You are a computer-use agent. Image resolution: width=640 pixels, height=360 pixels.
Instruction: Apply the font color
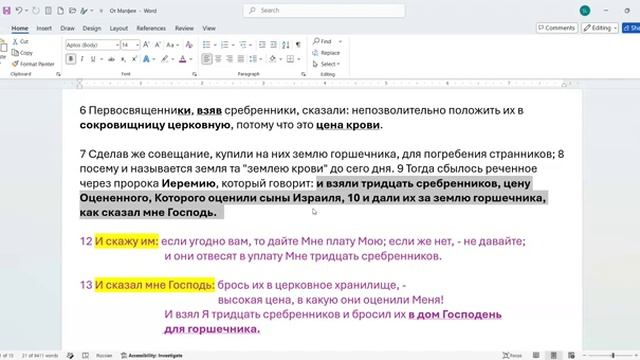[x=182, y=59]
